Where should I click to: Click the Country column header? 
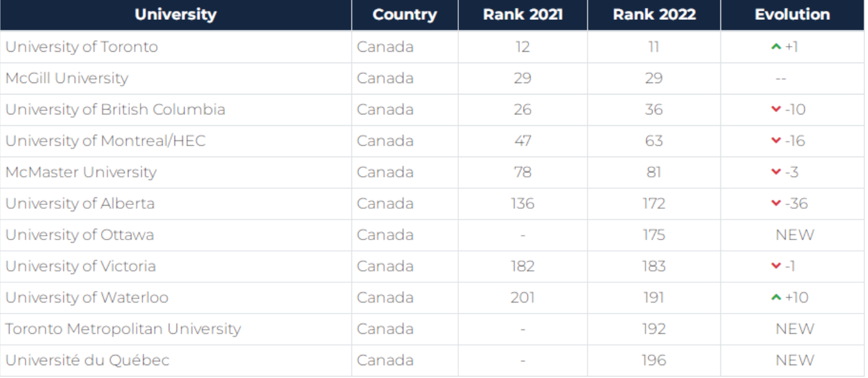[x=405, y=15]
